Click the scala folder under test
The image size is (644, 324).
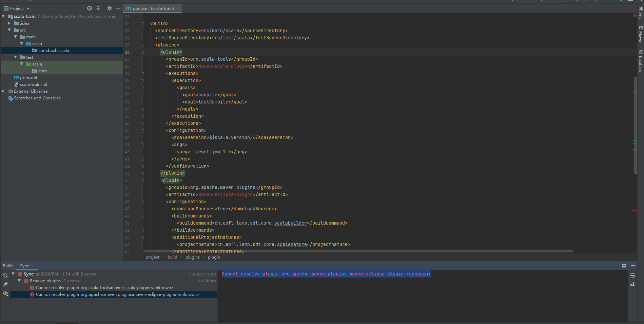click(37, 64)
